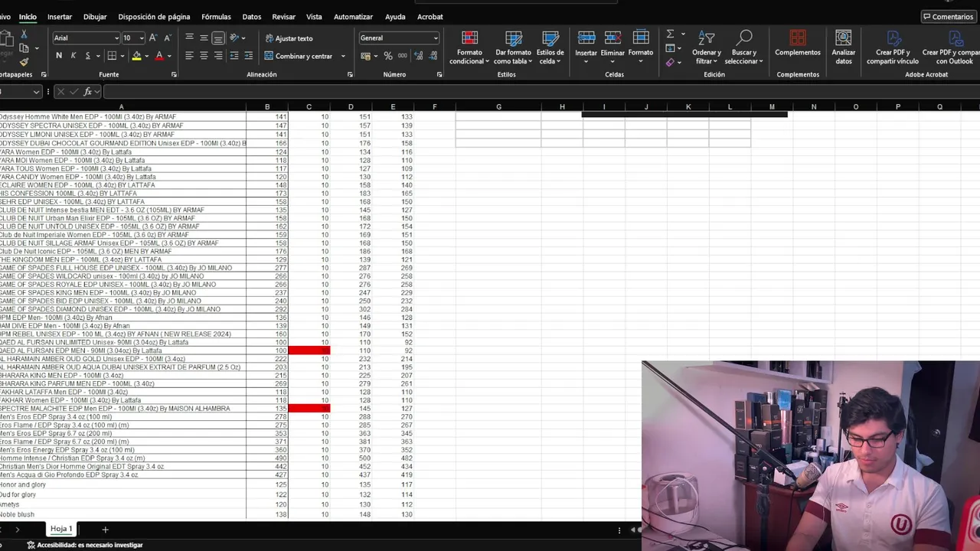Image resolution: width=980 pixels, height=551 pixels.
Task: Open Número group dialog launcher
Action: point(439,74)
